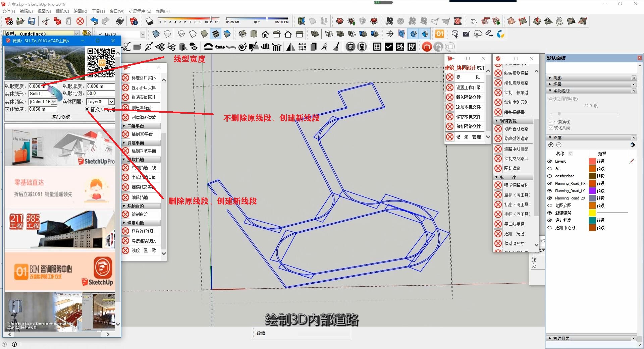644x349 pixels.
Task: Open the 扩展程序 menu
Action: [140, 11]
